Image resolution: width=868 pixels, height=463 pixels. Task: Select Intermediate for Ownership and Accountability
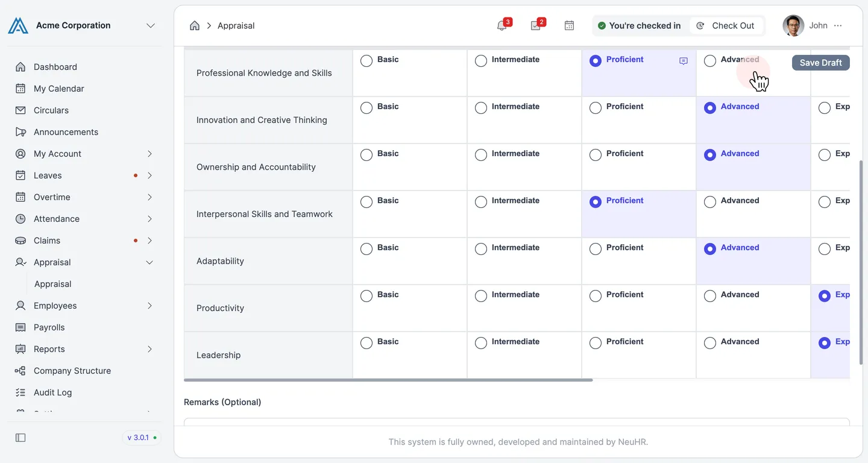(481, 155)
